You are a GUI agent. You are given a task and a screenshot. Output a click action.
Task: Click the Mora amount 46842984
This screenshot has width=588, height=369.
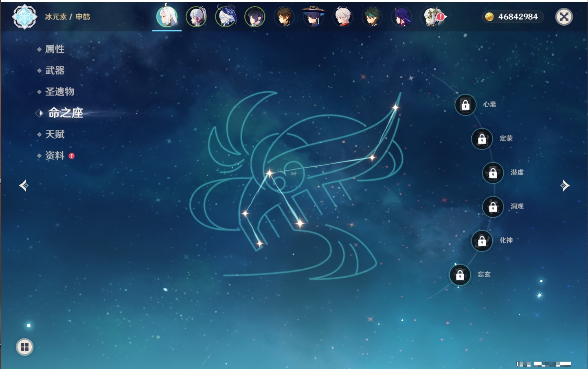click(518, 17)
